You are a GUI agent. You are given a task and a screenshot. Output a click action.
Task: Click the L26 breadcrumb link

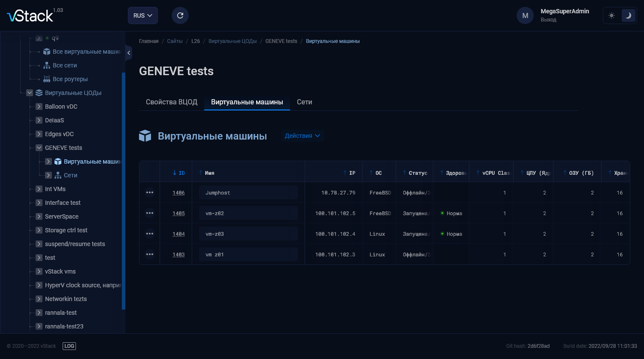coord(196,41)
